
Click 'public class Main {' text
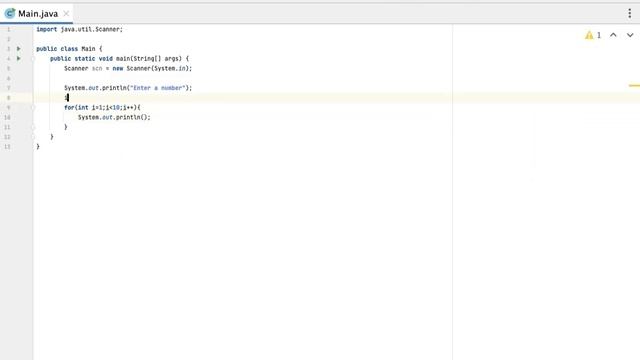pyautogui.click(x=69, y=49)
